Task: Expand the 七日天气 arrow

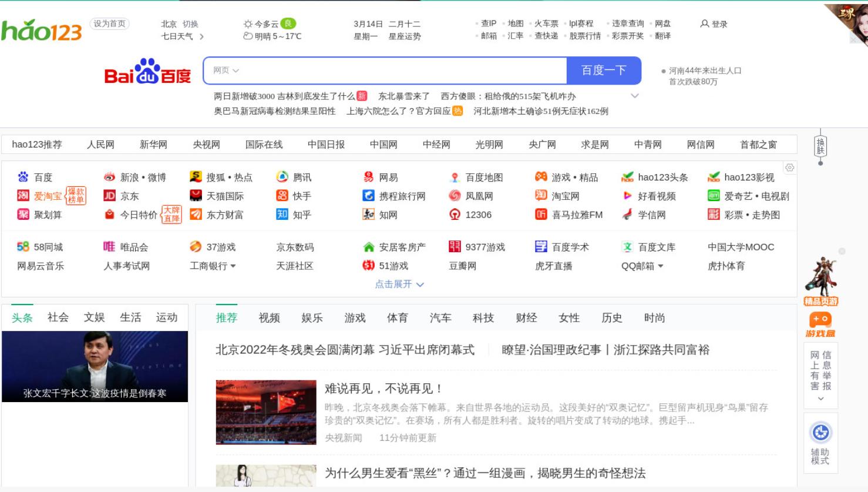Action: pos(201,36)
